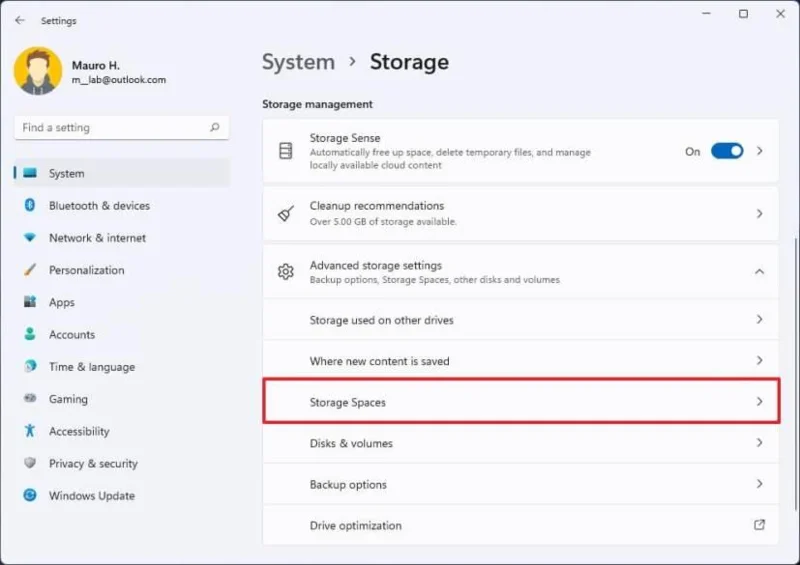Go to Network & internet
The width and height of the screenshot is (800, 565).
(122, 237)
